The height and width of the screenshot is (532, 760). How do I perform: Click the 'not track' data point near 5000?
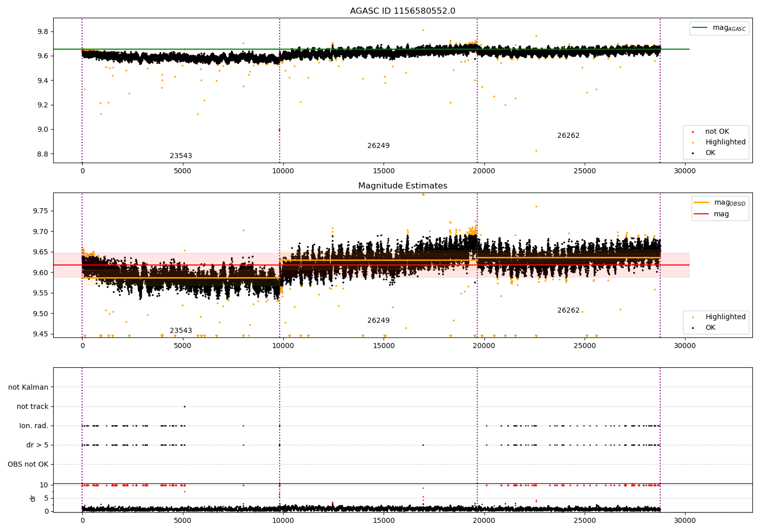click(x=184, y=406)
